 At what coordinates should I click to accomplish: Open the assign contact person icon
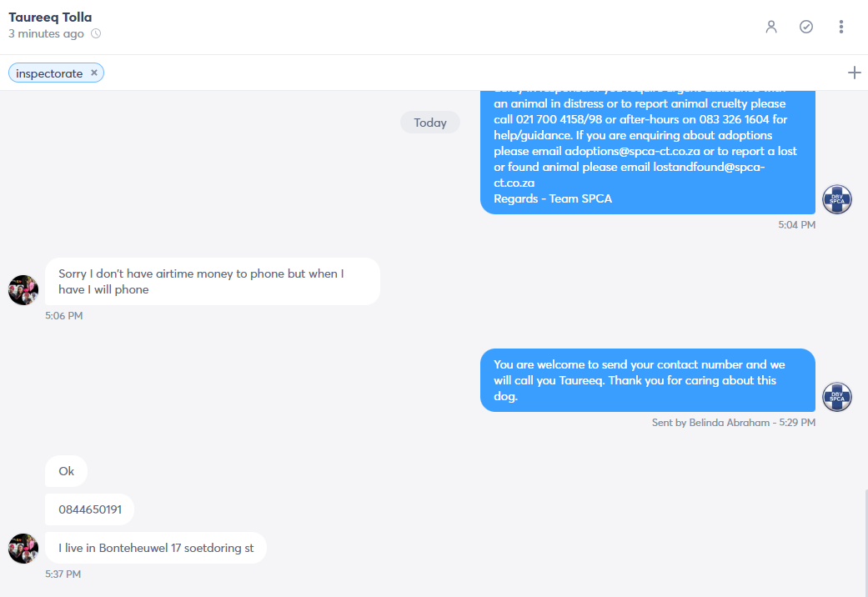click(771, 27)
